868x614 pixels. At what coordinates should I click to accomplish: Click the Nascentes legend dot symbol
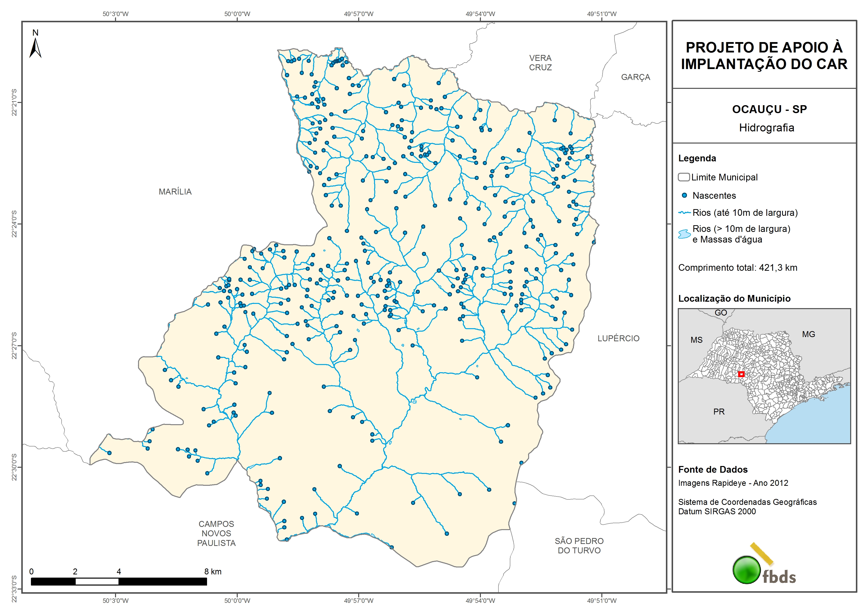coord(684,196)
